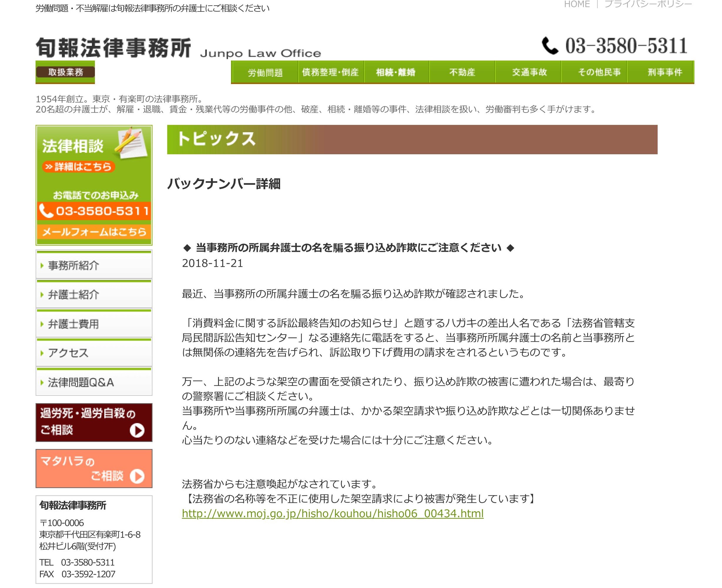Select the 債務整理・倒産 menu tab

point(330,73)
